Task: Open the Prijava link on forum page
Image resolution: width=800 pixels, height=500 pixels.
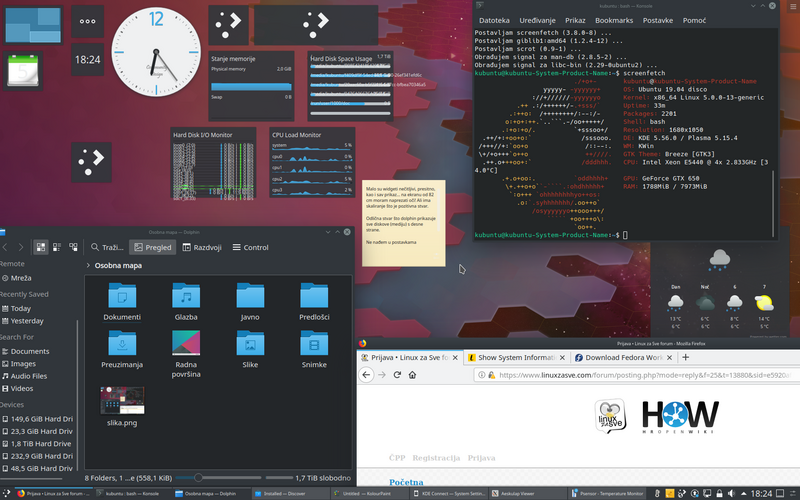Action: click(x=481, y=458)
